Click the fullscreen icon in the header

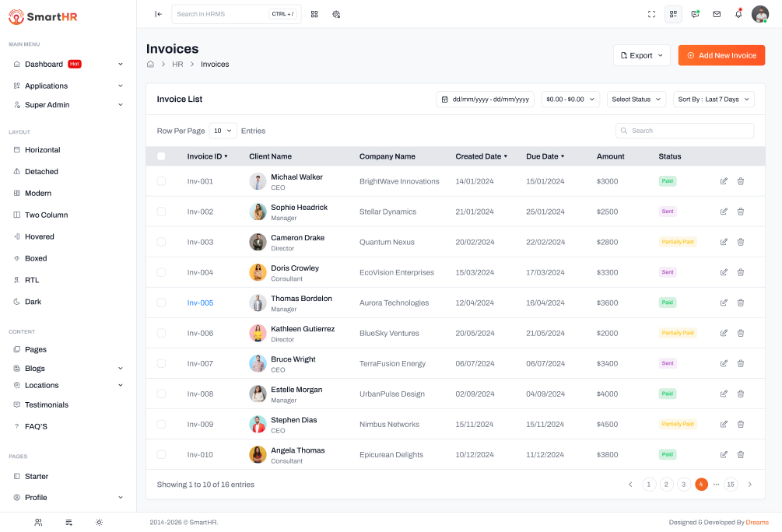(651, 14)
